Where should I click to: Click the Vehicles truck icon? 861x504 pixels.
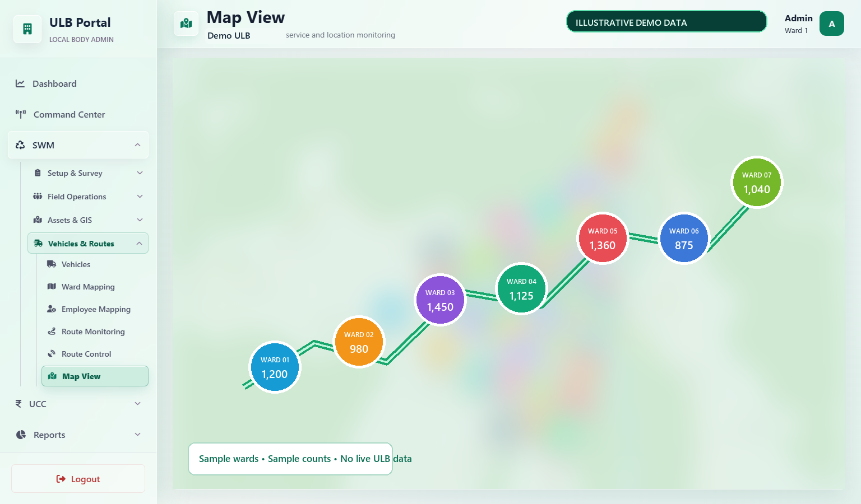pyautogui.click(x=52, y=264)
